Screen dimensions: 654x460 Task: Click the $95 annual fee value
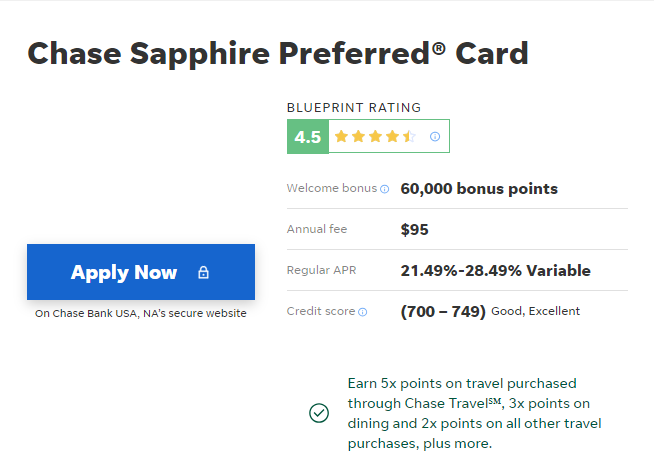(414, 230)
